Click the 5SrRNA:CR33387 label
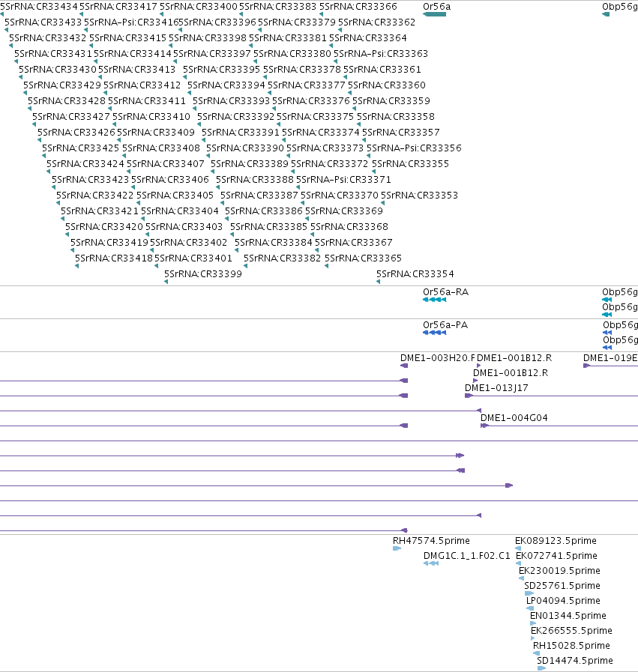This screenshot has height=672, width=638. click(259, 195)
